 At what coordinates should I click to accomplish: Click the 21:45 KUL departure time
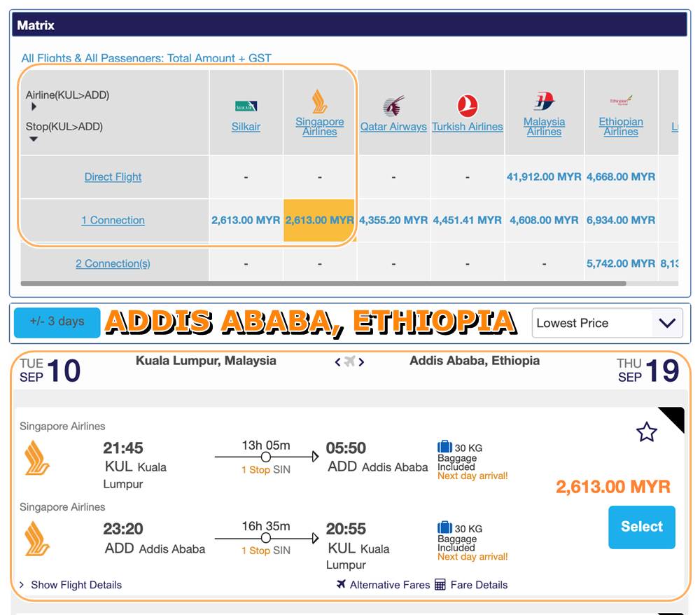click(123, 448)
